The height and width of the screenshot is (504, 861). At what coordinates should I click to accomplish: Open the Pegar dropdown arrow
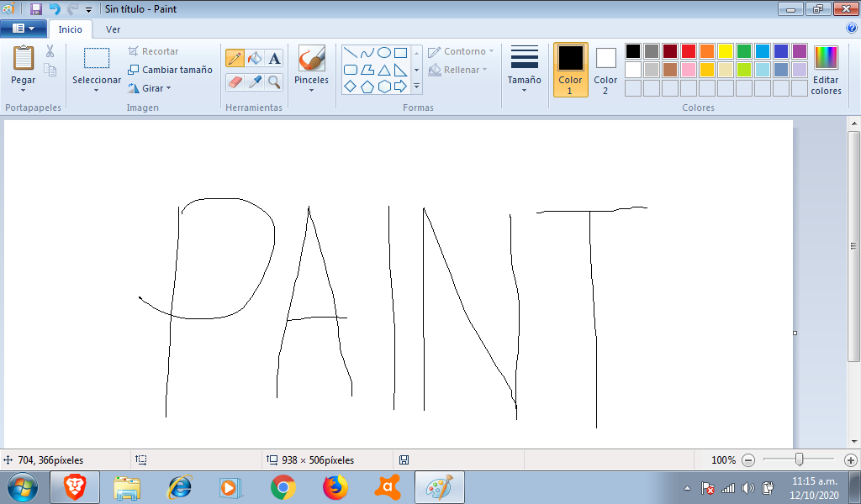pos(23,90)
